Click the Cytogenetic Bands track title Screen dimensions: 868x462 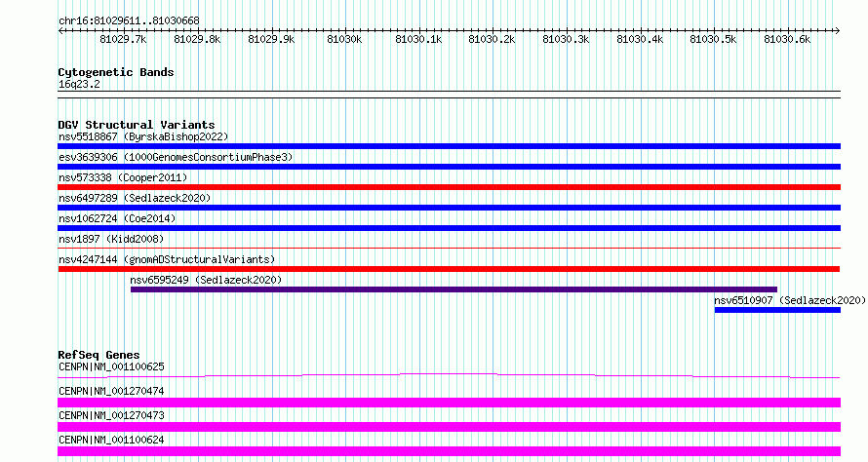tap(116, 72)
